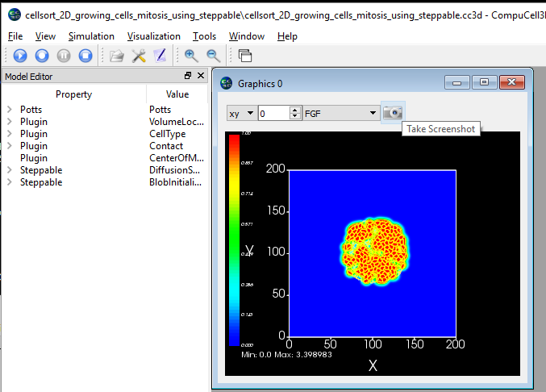Open a simulation file with the folder icon
Screen dimensions: 546x392
(117, 56)
